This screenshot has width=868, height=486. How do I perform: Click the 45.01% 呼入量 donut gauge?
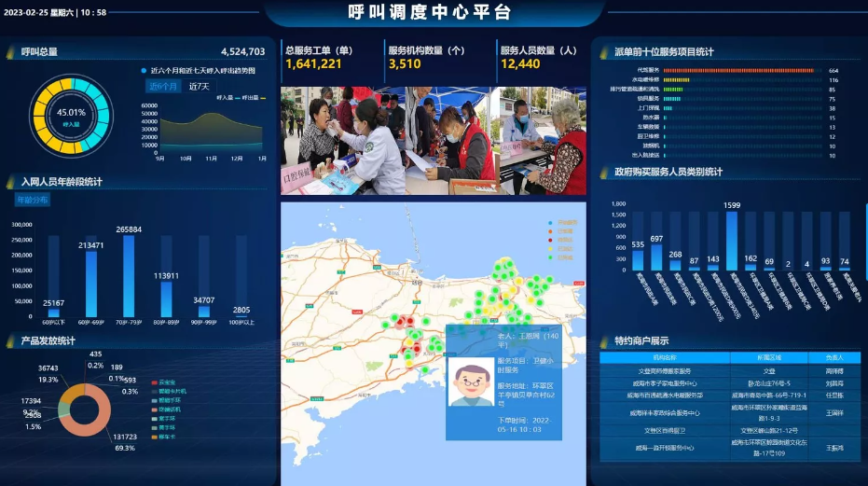(x=71, y=117)
